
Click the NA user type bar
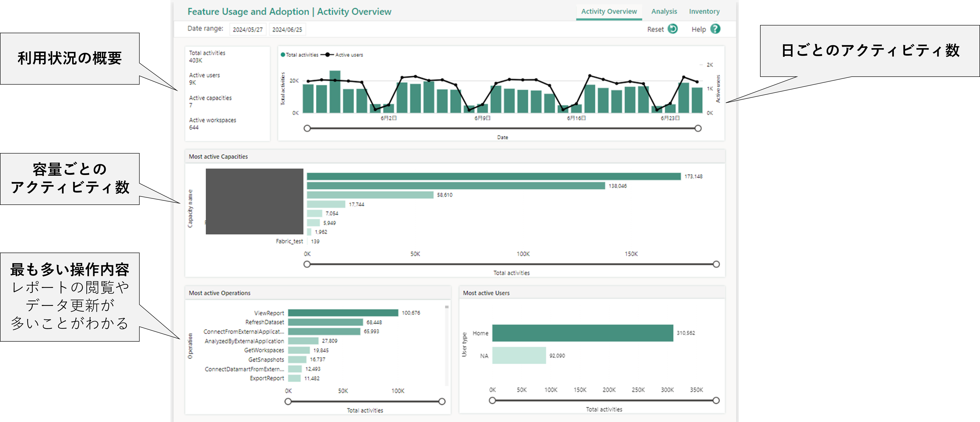[519, 355]
